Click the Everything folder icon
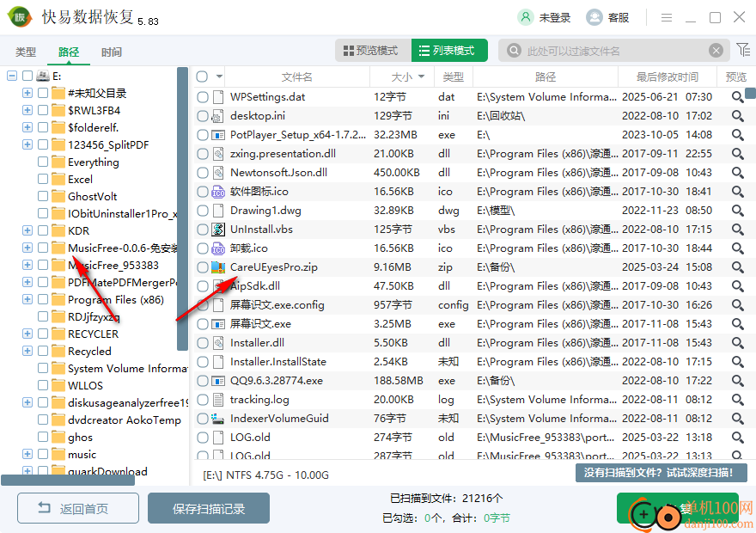The height and width of the screenshot is (533, 756). tap(58, 162)
